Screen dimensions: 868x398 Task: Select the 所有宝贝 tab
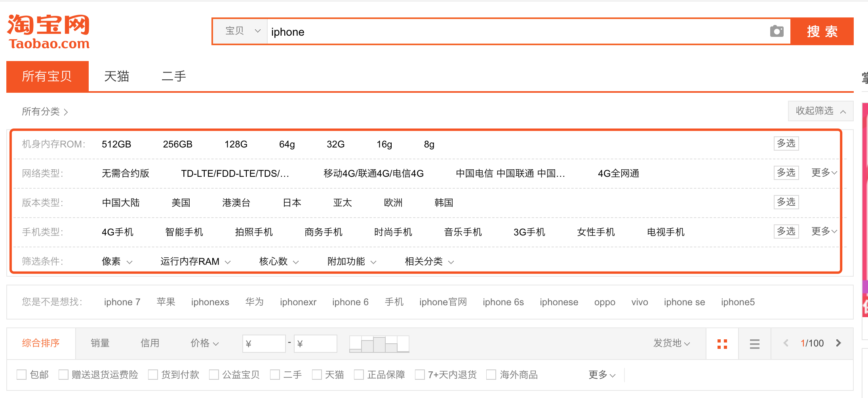click(x=48, y=76)
